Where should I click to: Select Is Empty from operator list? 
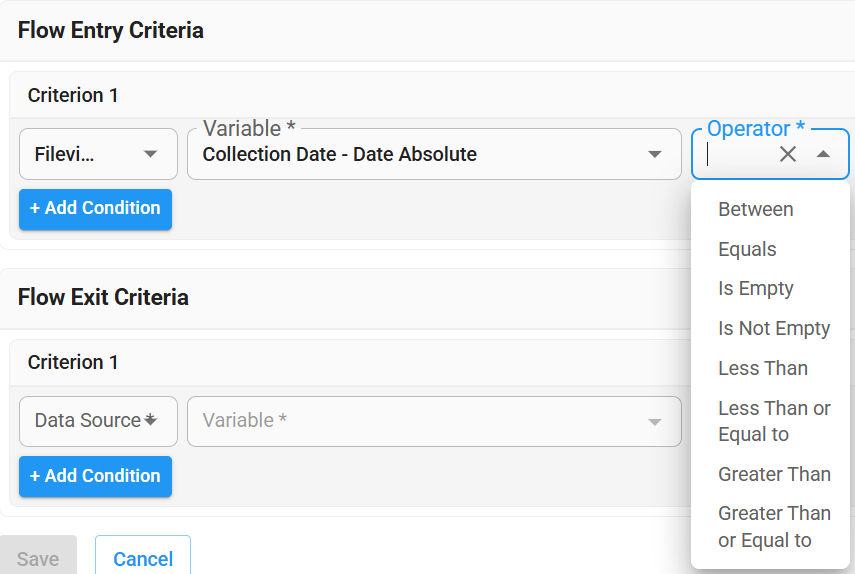coord(756,288)
